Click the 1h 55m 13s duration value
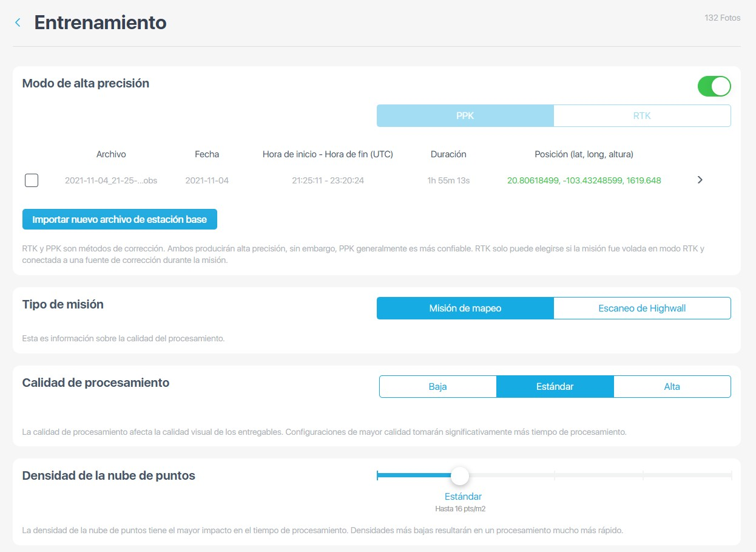 pos(448,180)
